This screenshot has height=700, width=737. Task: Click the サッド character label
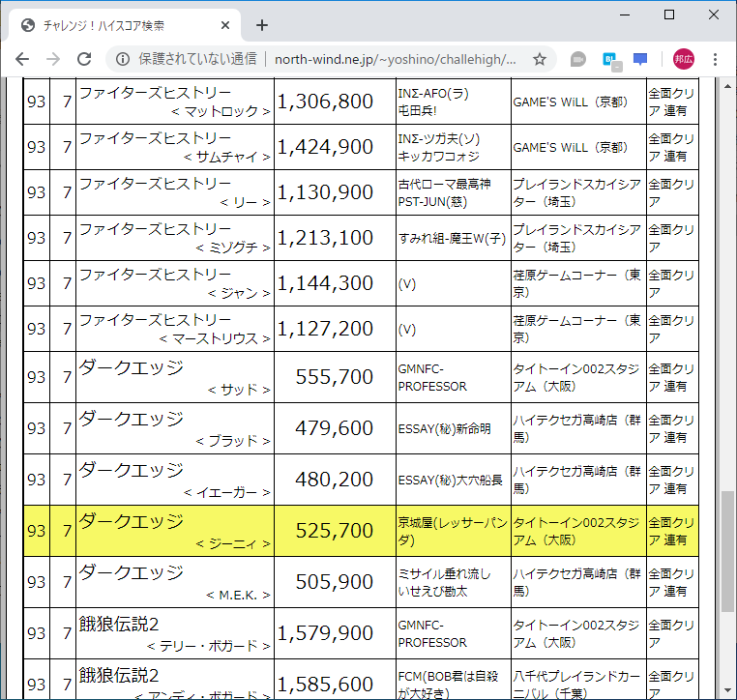pyautogui.click(x=239, y=390)
